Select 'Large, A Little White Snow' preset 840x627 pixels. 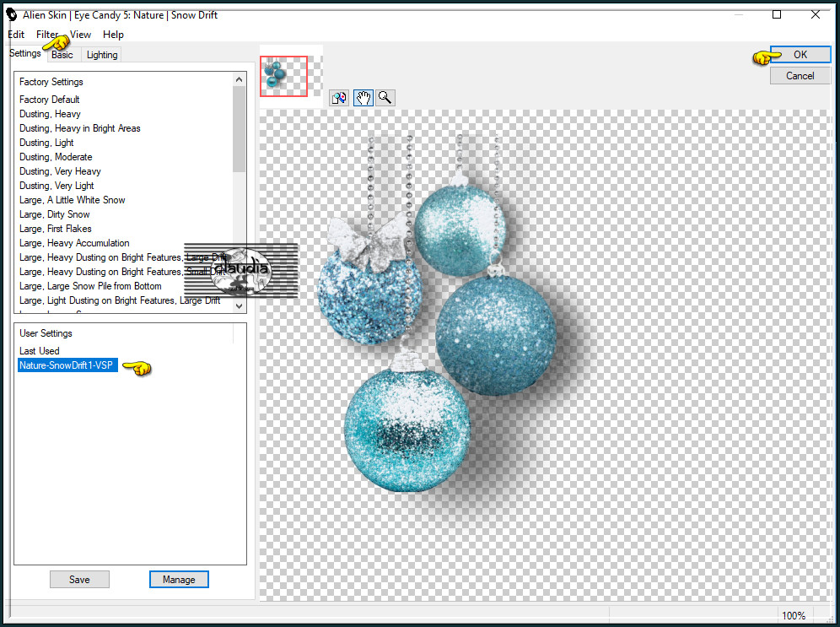pos(73,201)
